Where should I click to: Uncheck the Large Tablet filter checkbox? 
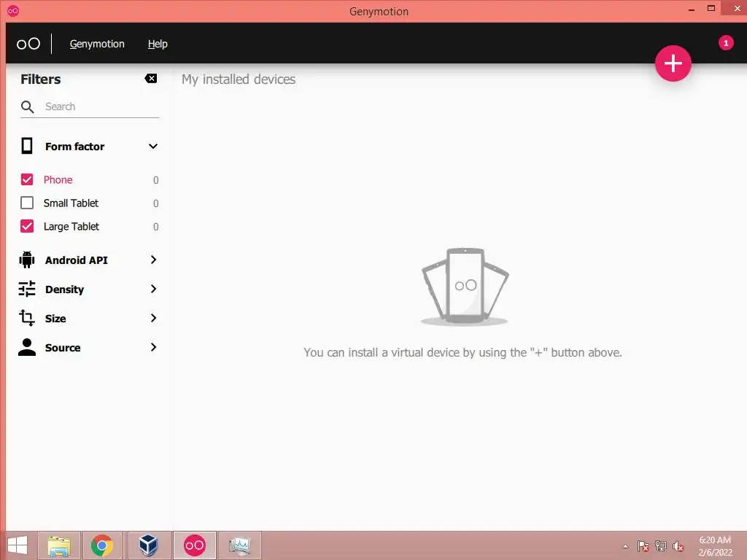(x=27, y=226)
